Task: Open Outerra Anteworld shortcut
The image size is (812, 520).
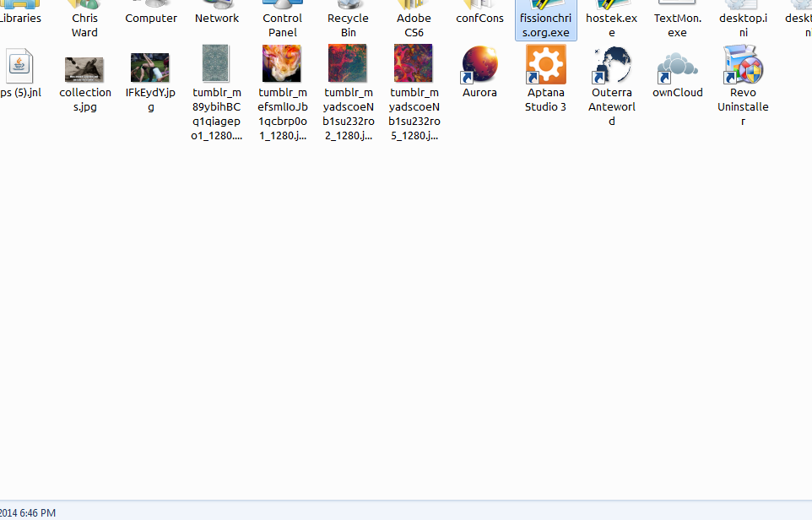Action: [611, 65]
